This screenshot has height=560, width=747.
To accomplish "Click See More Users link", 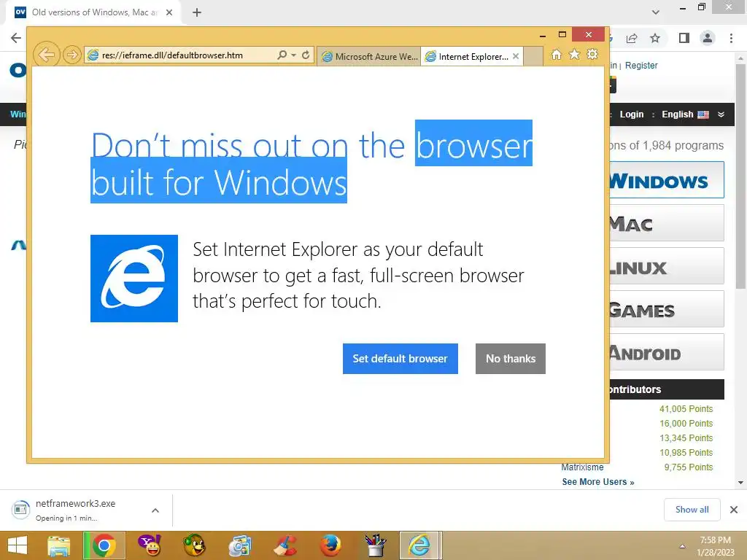I will pyautogui.click(x=598, y=481).
